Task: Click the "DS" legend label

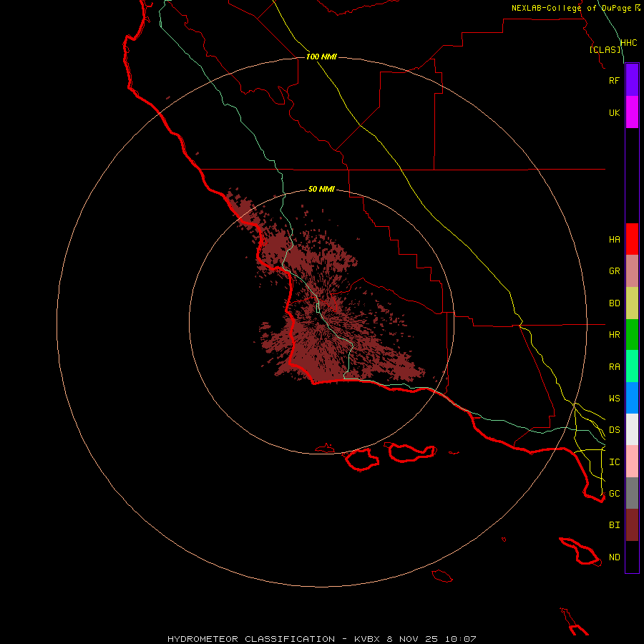Action: [614, 429]
